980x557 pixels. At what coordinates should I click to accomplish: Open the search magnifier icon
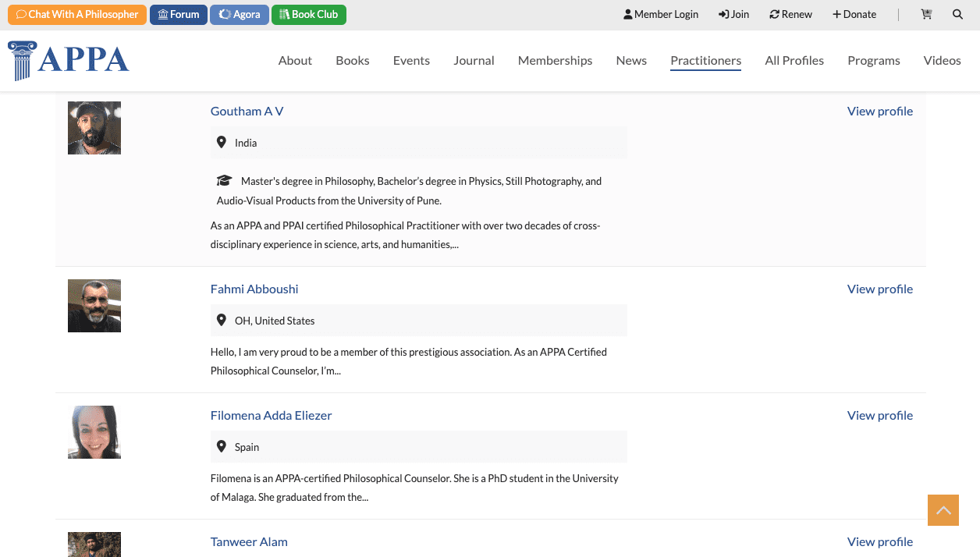(957, 14)
